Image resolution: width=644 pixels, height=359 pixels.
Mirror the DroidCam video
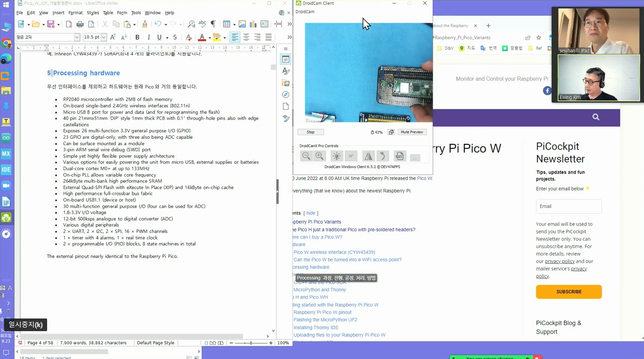(368, 156)
